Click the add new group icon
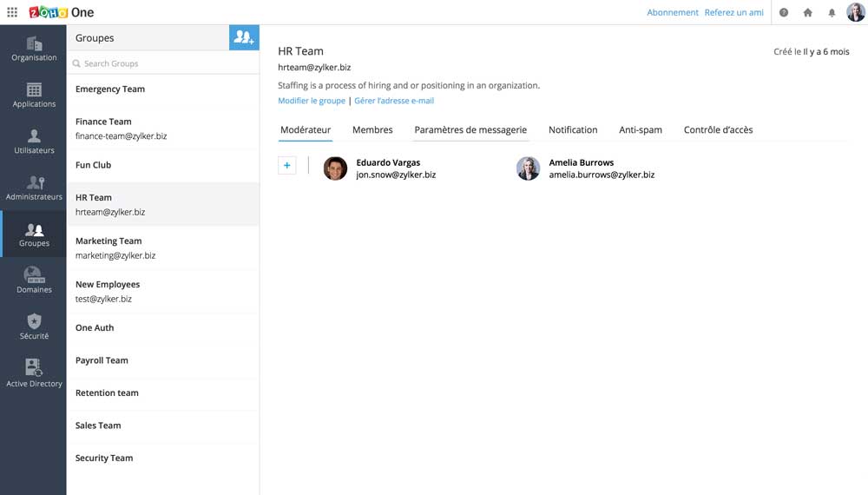The width and height of the screenshot is (868, 495). (x=244, y=37)
